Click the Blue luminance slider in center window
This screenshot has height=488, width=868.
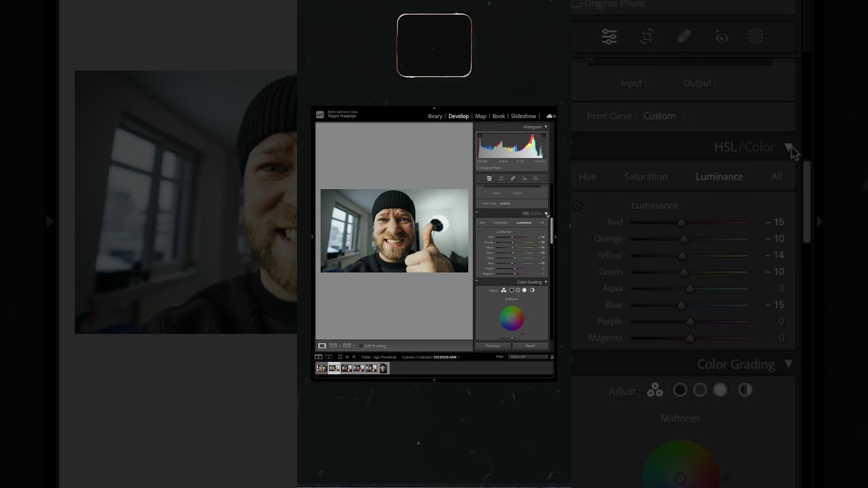point(515,263)
